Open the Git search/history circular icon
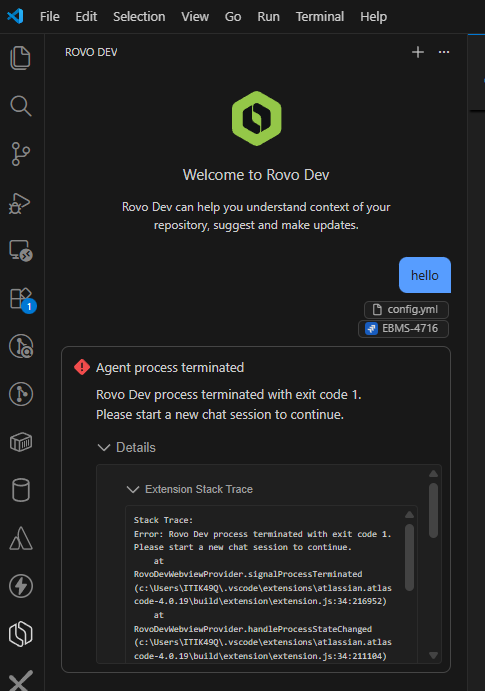Screen dimensions: 485x691 point(21,346)
